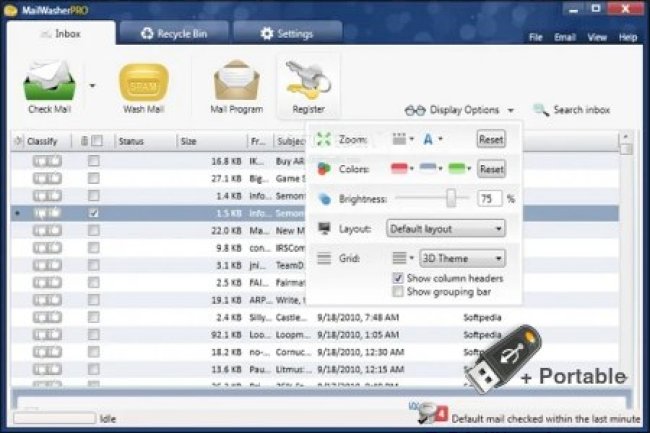Screen dimensions: 650x433
Task: Click classify thumbs icon for 22.0 KB row
Action: click(47, 230)
